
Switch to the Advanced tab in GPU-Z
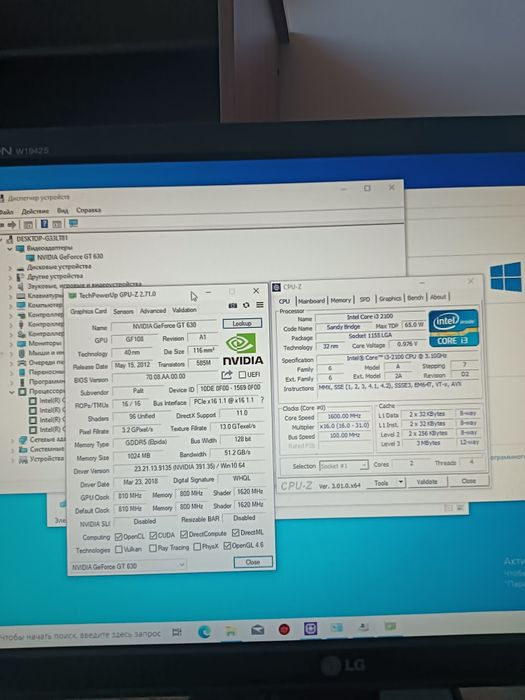153,310
